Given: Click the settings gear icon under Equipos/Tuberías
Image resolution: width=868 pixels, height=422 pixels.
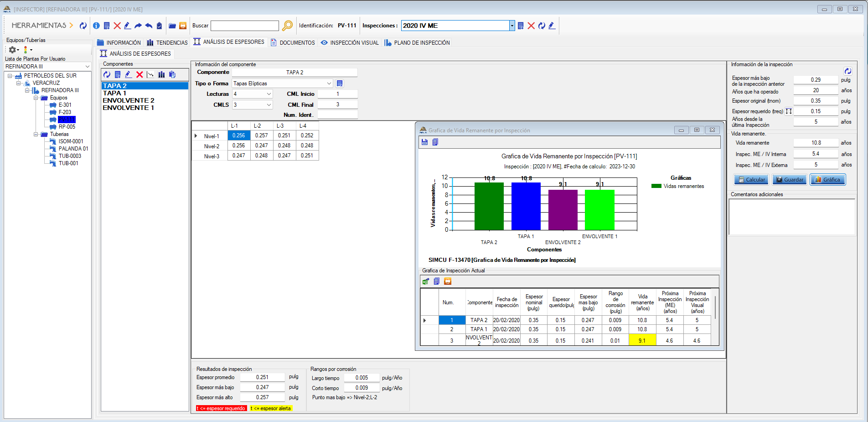Looking at the screenshot, I should pos(12,50).
